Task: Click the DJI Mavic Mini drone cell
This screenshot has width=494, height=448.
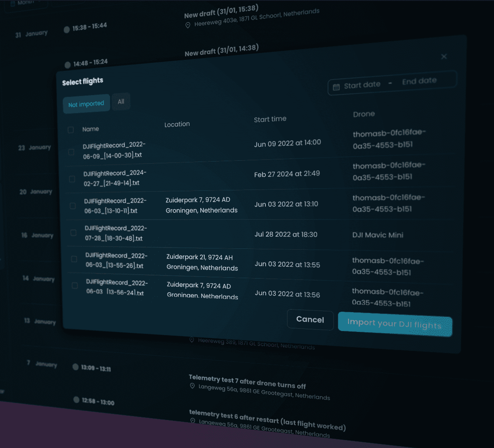Action: pos(378,235)
